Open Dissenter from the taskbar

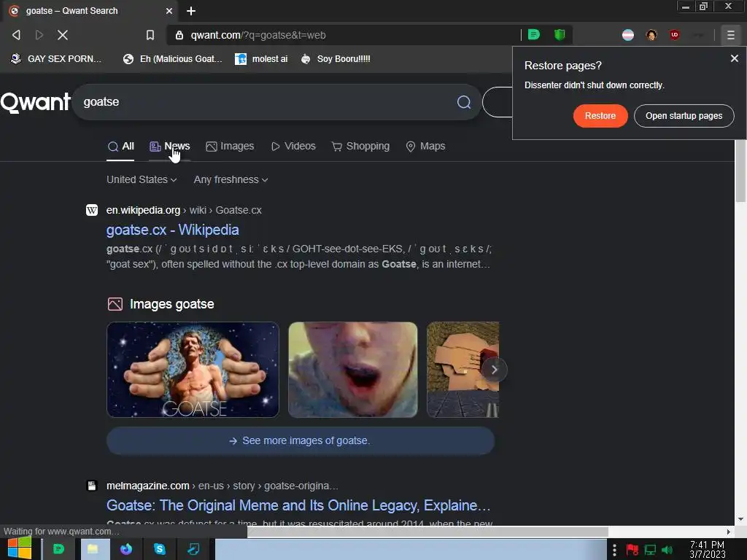point(58,550)
